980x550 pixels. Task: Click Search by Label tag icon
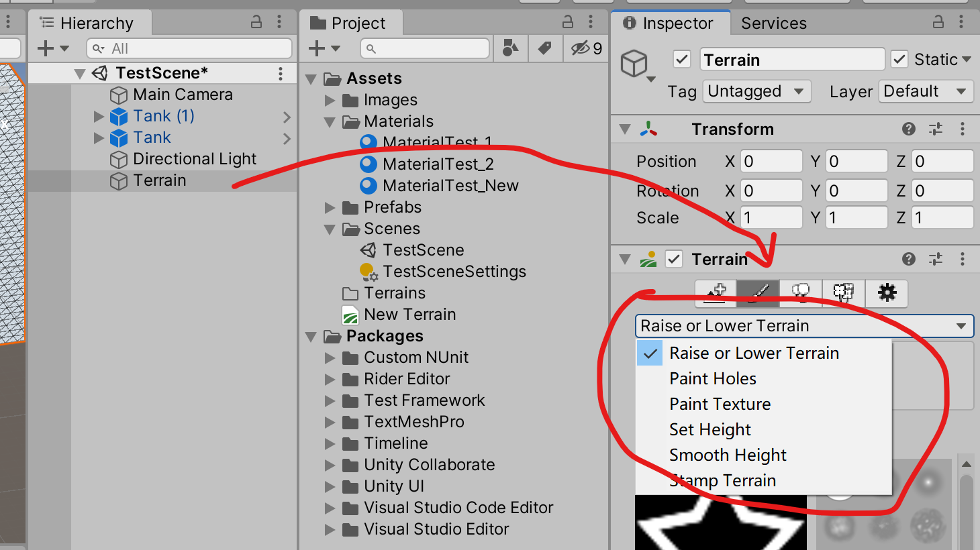544,48
